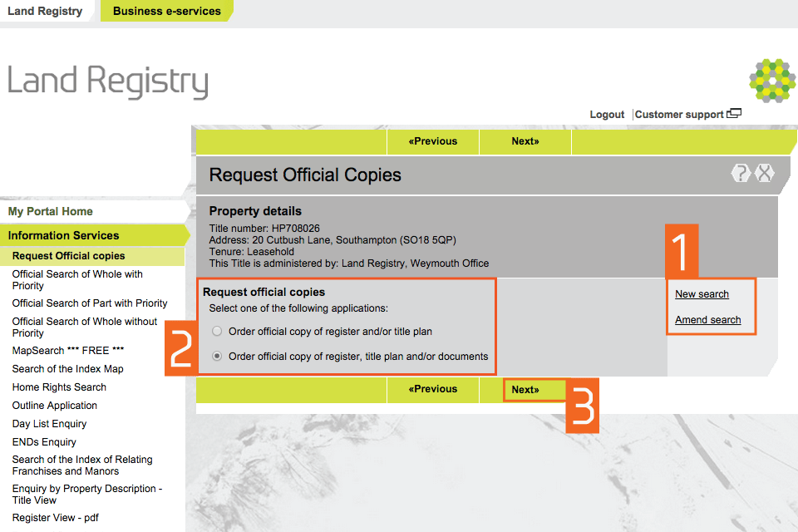Image resolution: width=798 pixels, height=532 pixels.
Task: Click the help question mark icon
Action: point(740,174)
